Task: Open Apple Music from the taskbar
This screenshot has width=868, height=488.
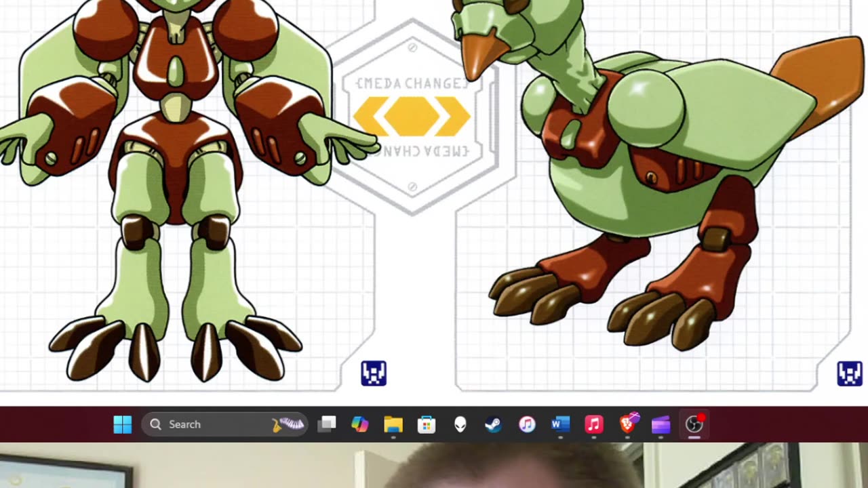Action: tap(593, 424)
